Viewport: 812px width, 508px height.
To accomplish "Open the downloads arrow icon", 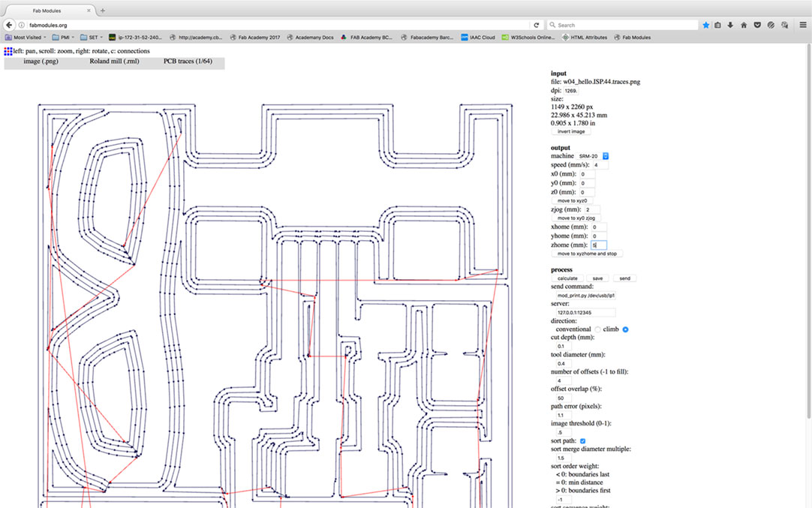I will pyautogui.click(x=730, y=25).
